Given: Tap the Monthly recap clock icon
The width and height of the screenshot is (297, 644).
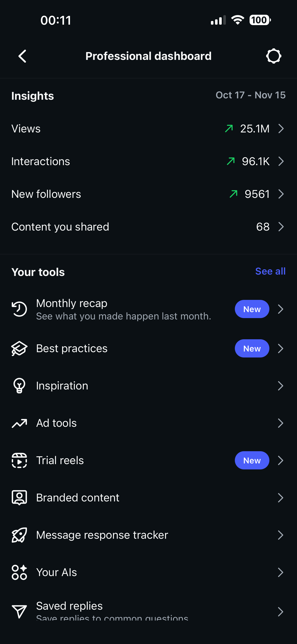Looking at the screenshot, I should (x=19, y=309).
